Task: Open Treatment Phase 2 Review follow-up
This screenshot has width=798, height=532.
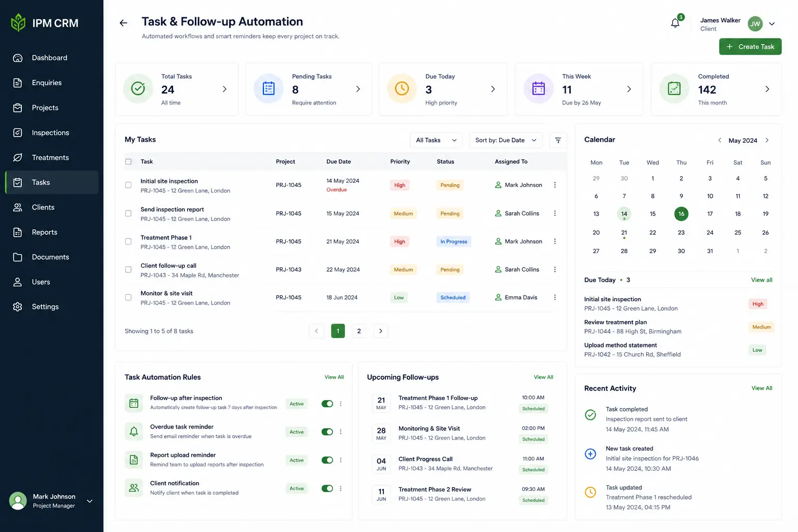Action: pos(460,494)
